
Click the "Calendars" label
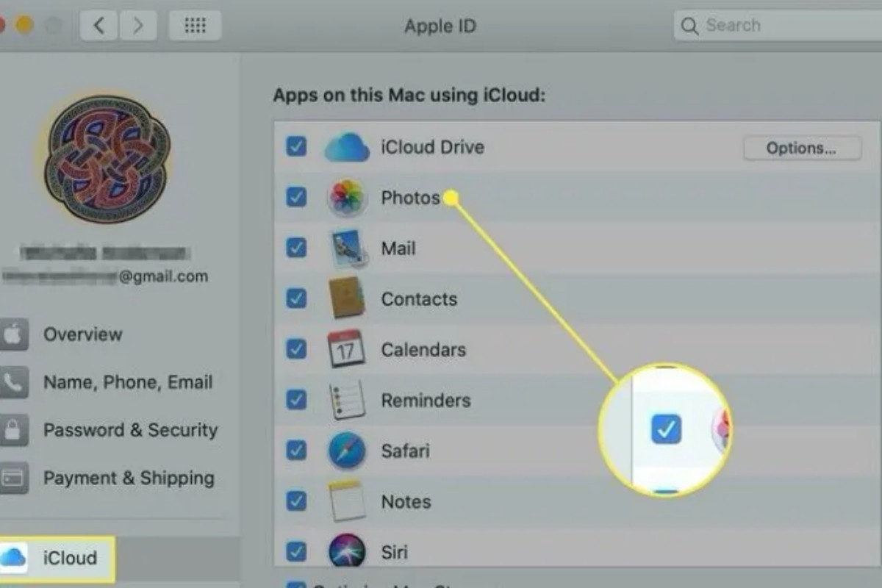423,350
